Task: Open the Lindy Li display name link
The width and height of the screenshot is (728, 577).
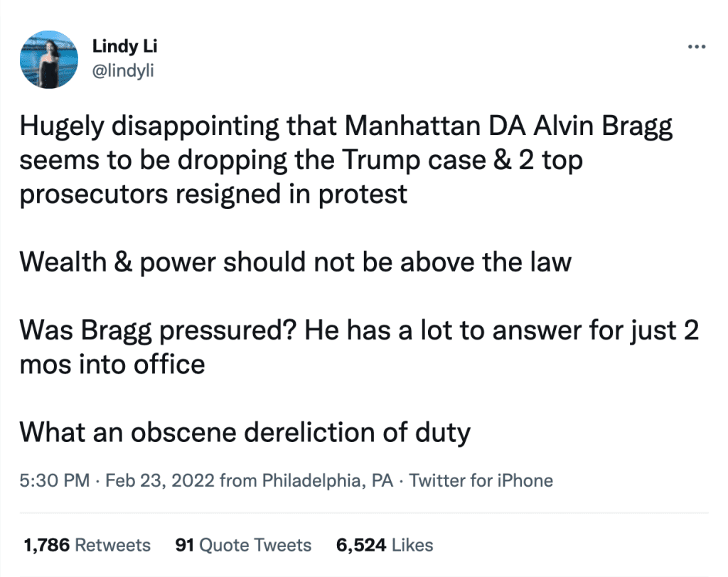Action: tap(125, 47)
